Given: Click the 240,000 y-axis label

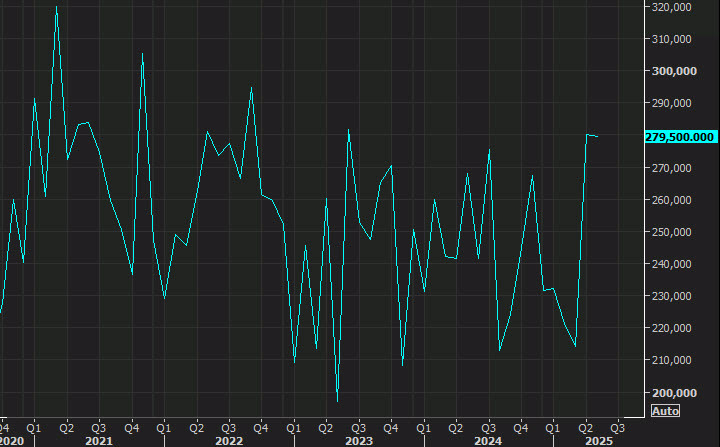Looking at the screenshot, I should click(671, 264).
